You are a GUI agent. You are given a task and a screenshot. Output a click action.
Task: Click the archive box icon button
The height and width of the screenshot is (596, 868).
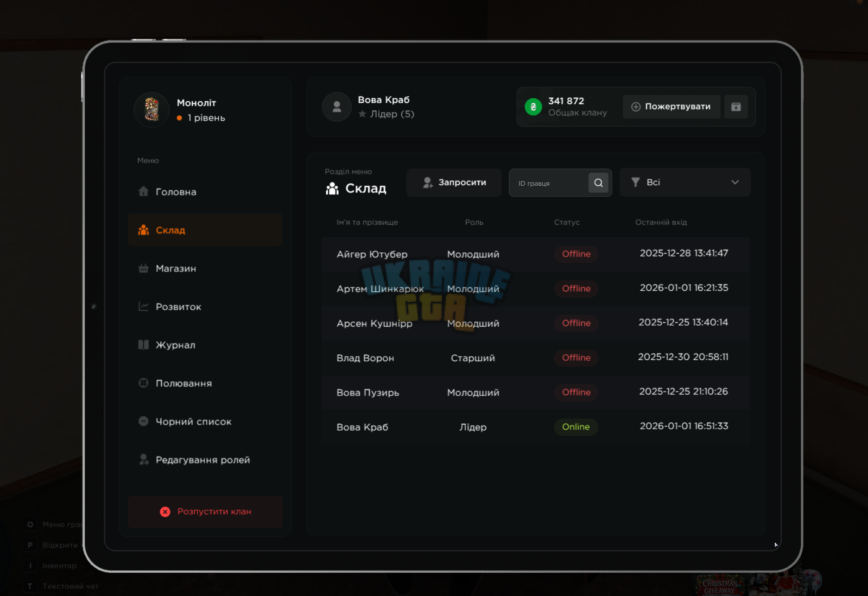point(736,107)
